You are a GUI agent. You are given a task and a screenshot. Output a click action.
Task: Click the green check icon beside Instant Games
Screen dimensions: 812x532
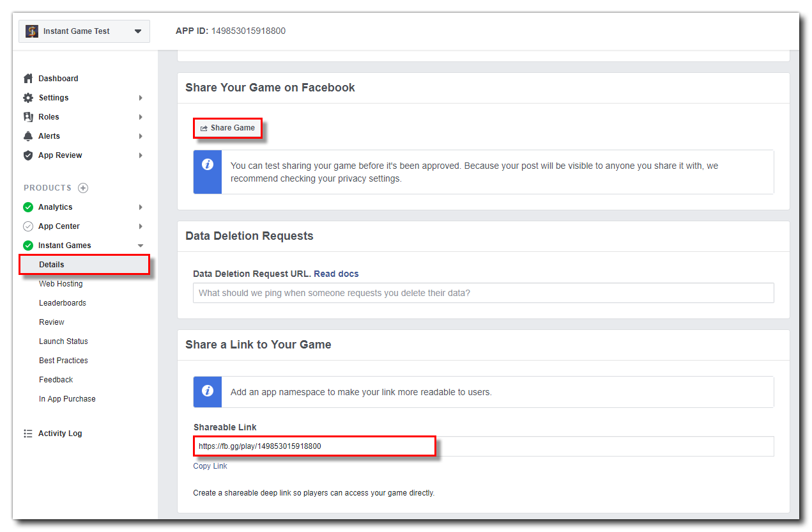(x=28, y=246)
